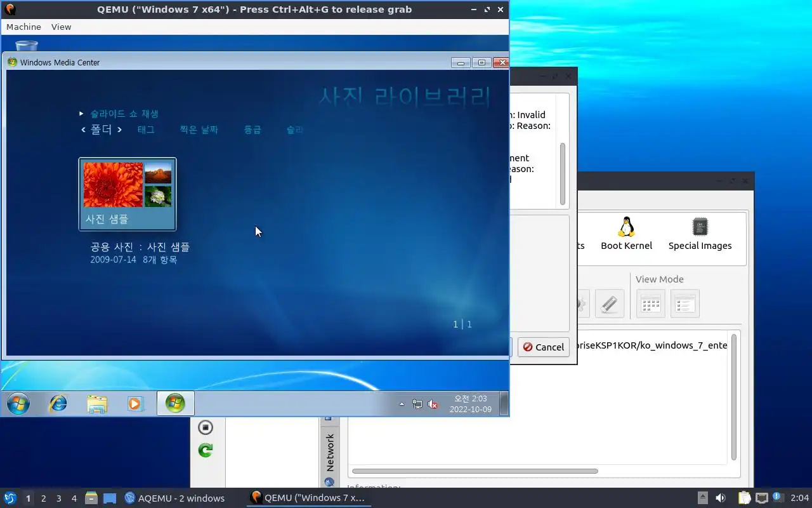Switch to the 태그 view

click(x=146, y=130)
